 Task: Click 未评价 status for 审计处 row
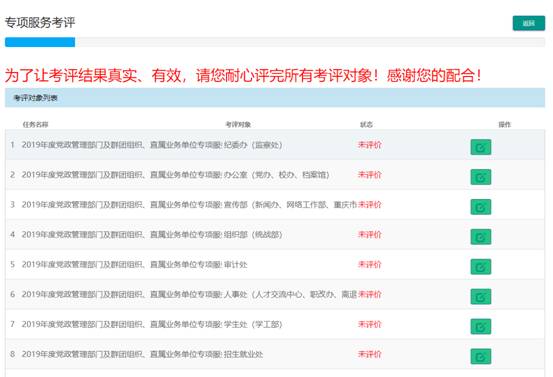pos(370,264)
